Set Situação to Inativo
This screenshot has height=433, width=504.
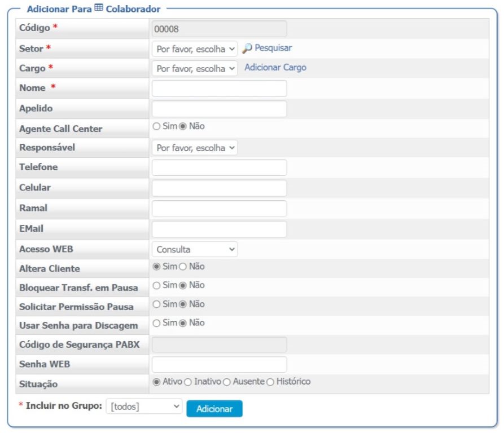click(188, 382)
